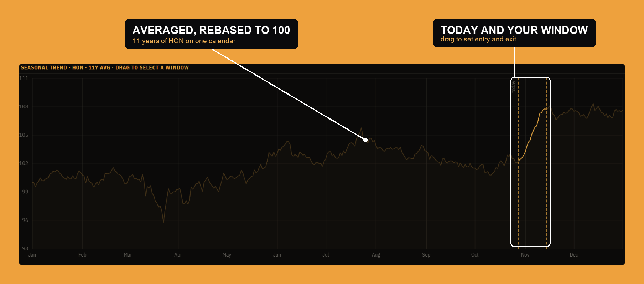
Task: Select the "May" x-axis label
Action: tap(227, 255)
